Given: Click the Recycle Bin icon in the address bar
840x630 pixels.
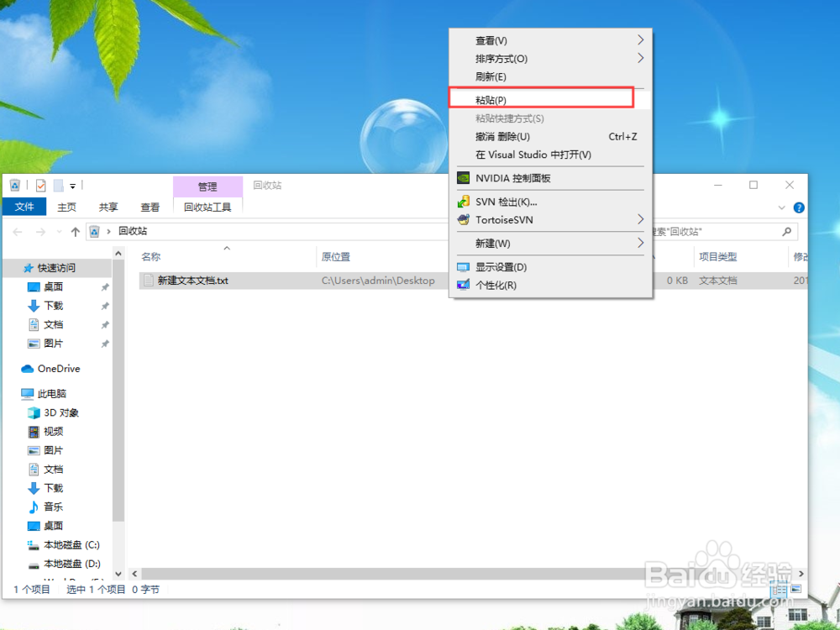Looking at the screenshot, I should 95,230.
